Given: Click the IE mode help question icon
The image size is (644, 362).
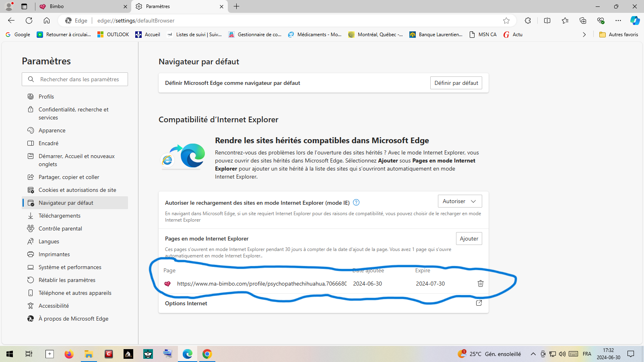Looking at the screenshot, I should pyautogui.click(x=356, y=203).
